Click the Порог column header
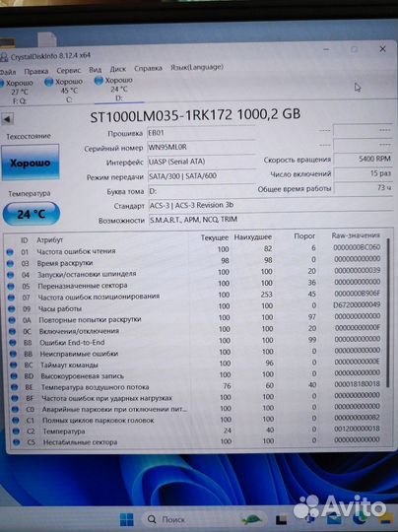 click(x=304, y=236)
